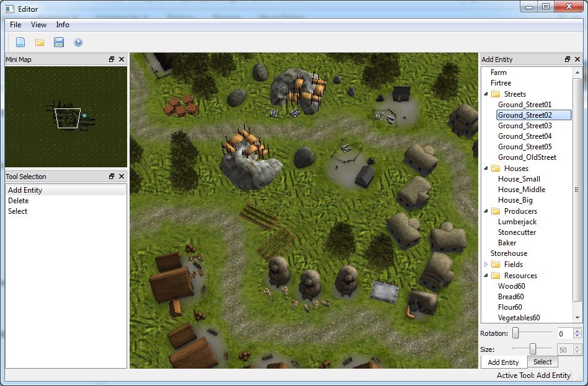Screen dimensions: 588x386
Task: Choose Delete in Tool Selection list
Action: 19,201
